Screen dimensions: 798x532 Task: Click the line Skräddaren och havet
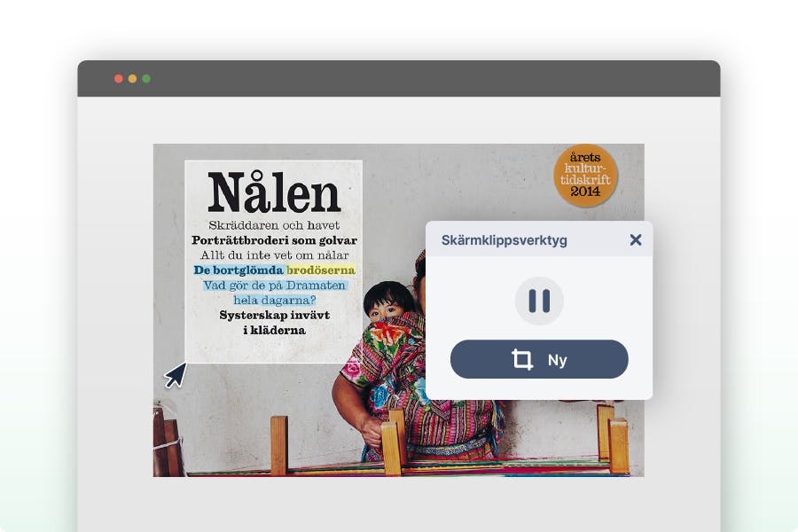click(274, 225)
